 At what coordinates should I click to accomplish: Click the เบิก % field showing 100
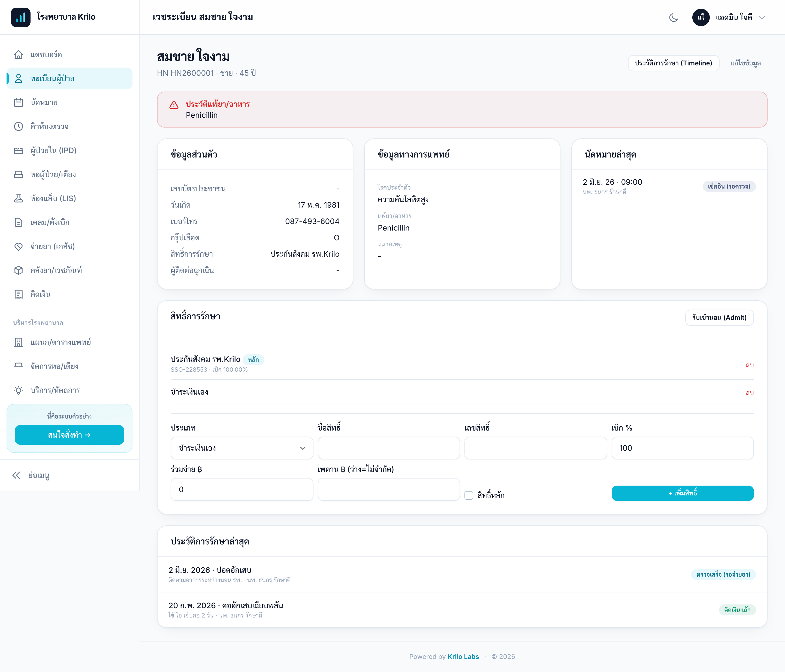(x=682, y=448)
